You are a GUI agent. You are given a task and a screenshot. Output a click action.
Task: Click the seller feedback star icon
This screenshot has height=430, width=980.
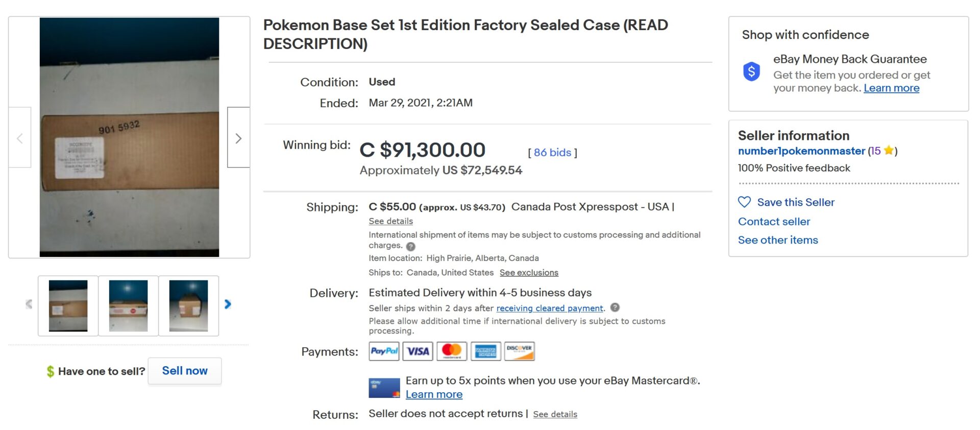(x=888, y=151)
